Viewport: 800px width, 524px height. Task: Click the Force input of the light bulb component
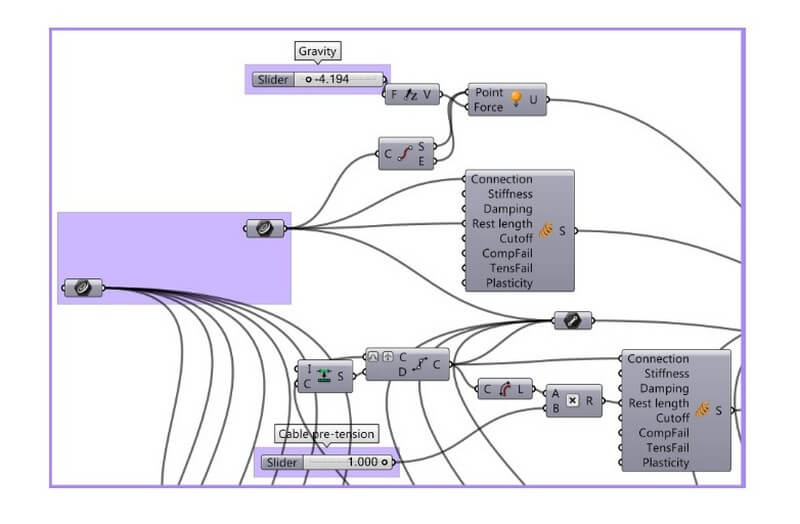[489, 107]
